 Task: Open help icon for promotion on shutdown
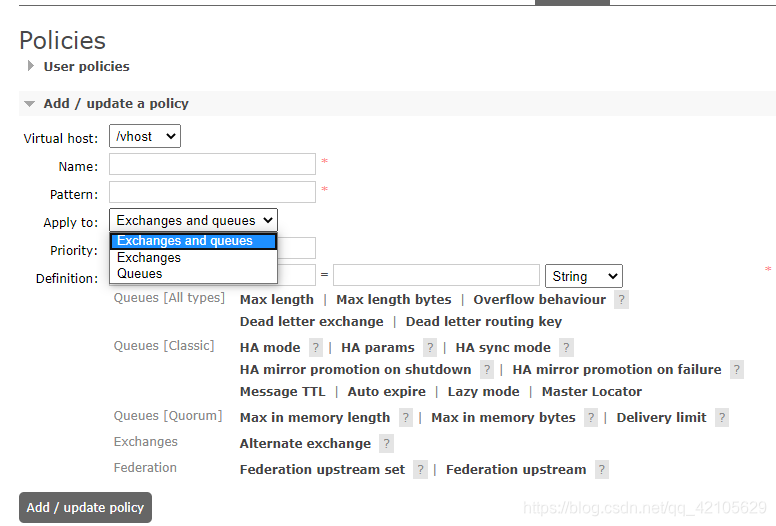click(487, 370)
